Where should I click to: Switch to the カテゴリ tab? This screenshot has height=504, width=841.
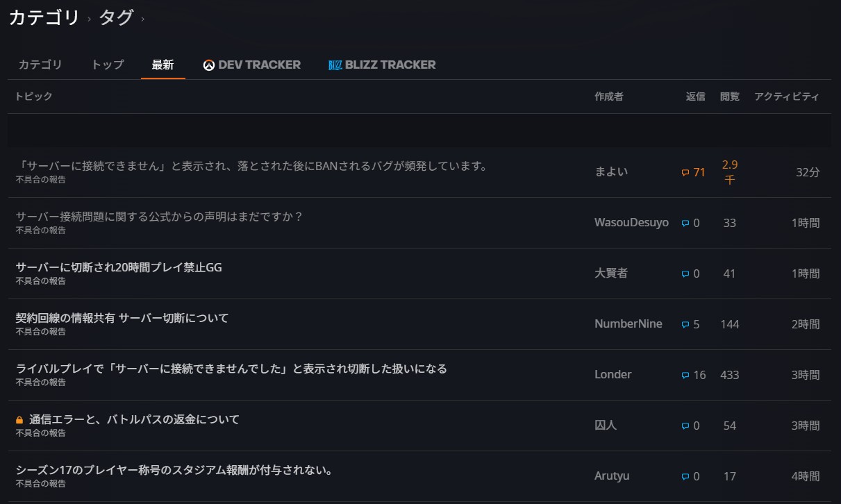(x=40, y=65)
